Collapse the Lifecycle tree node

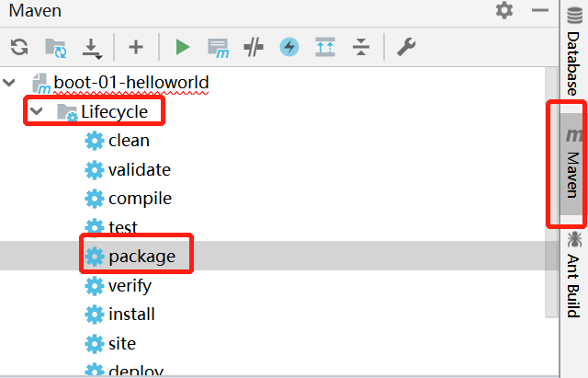(x=37, y=112)
